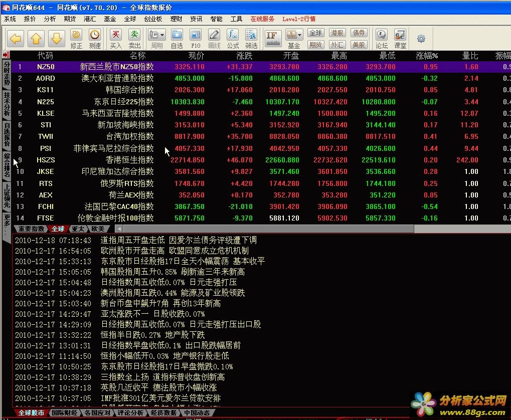Open the F10 info icon
The image size is (511, 420).
(x=196, y=39)
